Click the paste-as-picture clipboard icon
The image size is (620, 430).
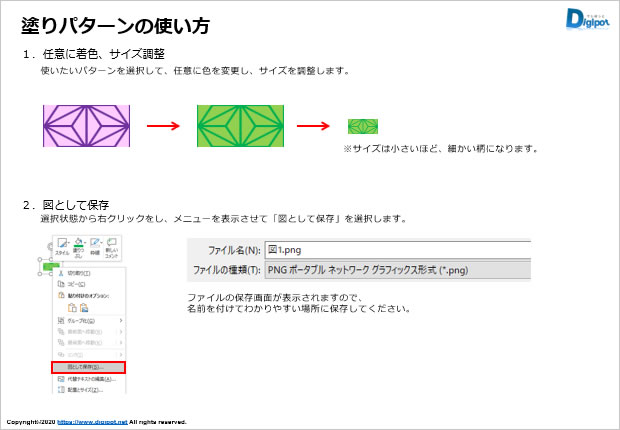point(84,308)
